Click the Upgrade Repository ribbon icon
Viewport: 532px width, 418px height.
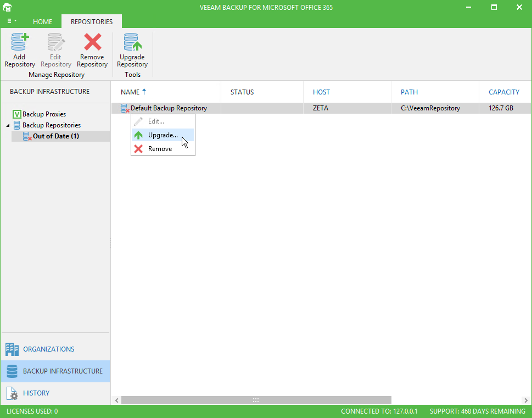tap(132, 42)
